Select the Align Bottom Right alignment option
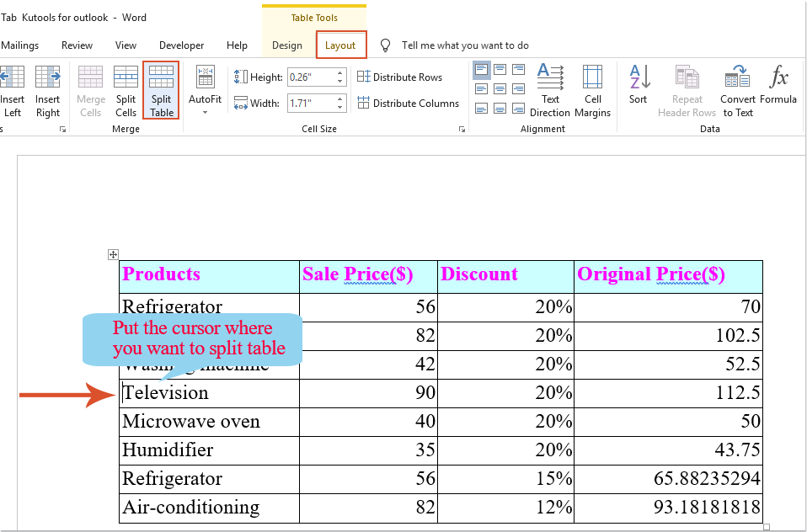Screen dimensions: 807x532 518,108
